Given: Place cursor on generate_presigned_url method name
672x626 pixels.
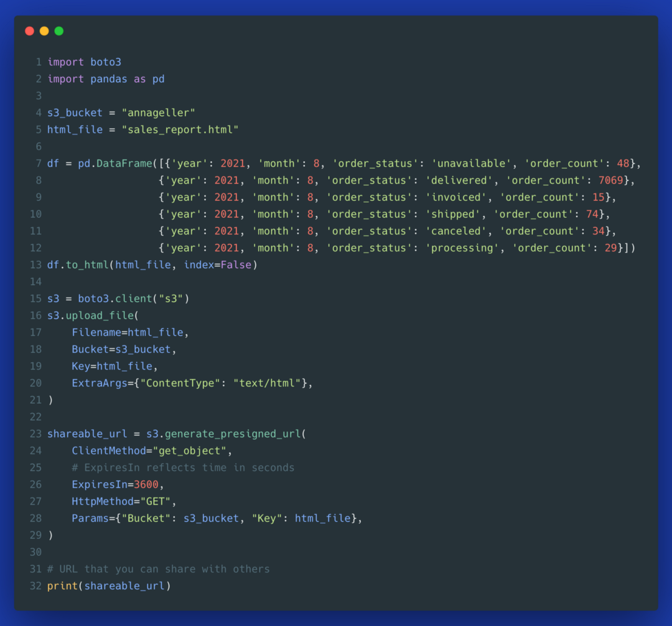Looking at the screenshot, I should click(x=233, y=434).
